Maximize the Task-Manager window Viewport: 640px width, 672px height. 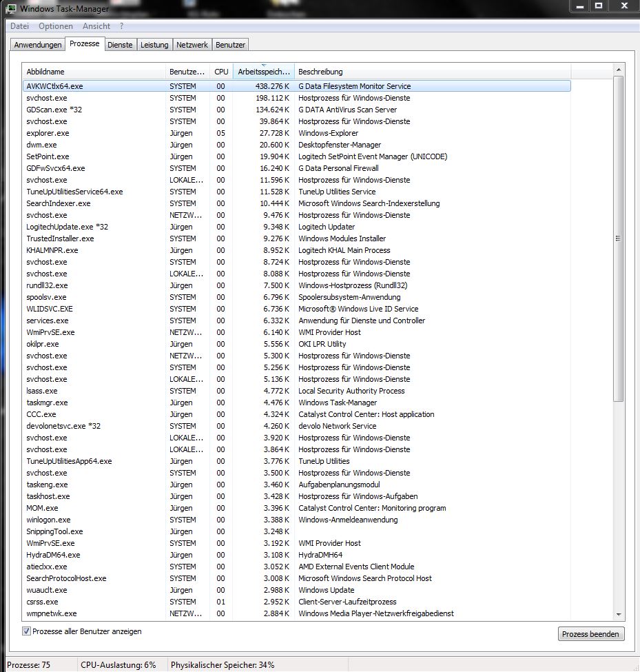click(599, 6)
